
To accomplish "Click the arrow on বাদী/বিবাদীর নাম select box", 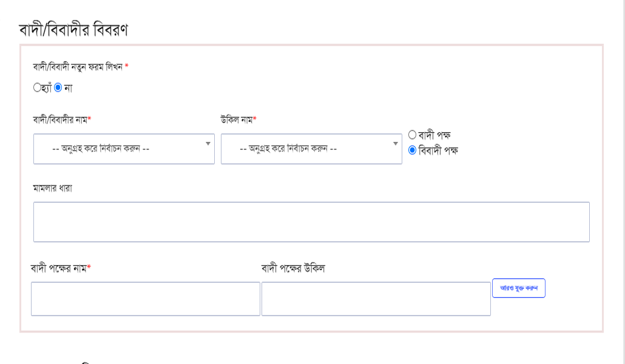I will [x=208, y=143].
